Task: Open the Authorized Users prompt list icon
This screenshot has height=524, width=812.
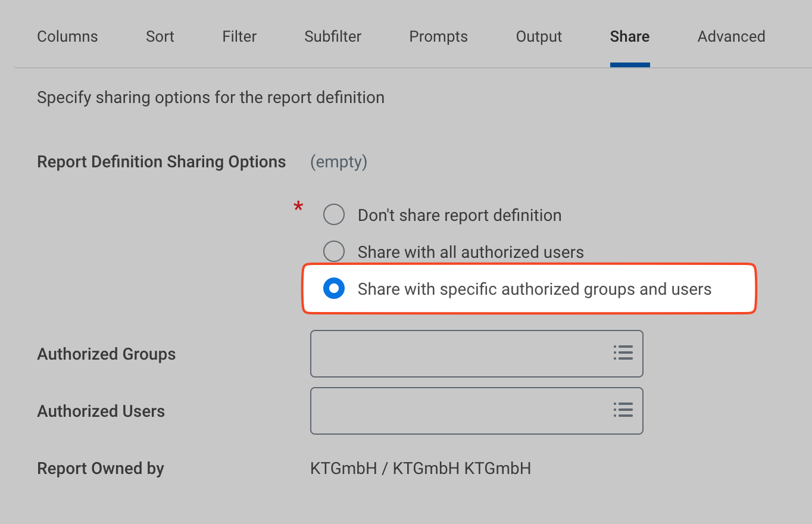Action: (x=623, y=410)
